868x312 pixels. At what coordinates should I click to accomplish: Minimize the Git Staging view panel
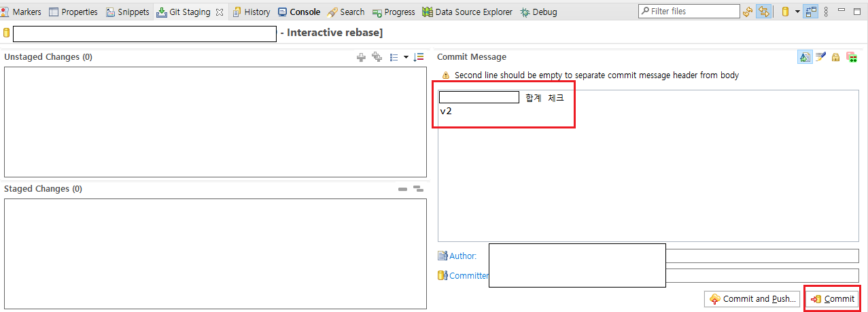tap(843, 11)
